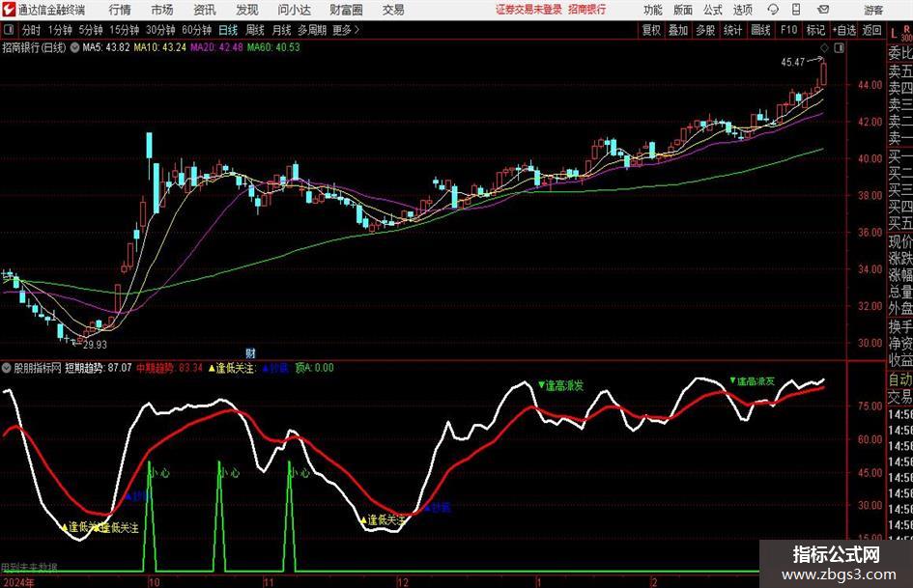Open the 功能 menu
Screen dimensions: 913x588
pos(653,10)
